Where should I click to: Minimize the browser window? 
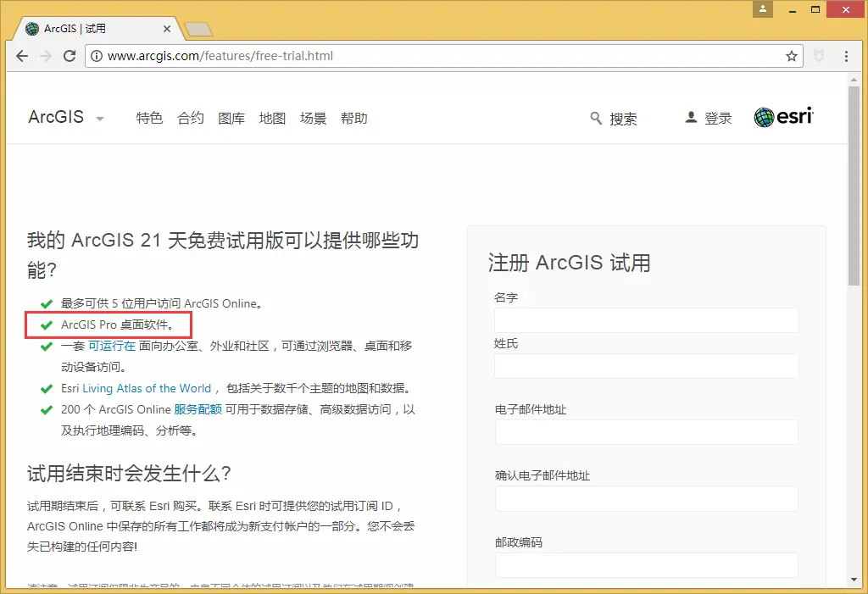coord(793,9)
